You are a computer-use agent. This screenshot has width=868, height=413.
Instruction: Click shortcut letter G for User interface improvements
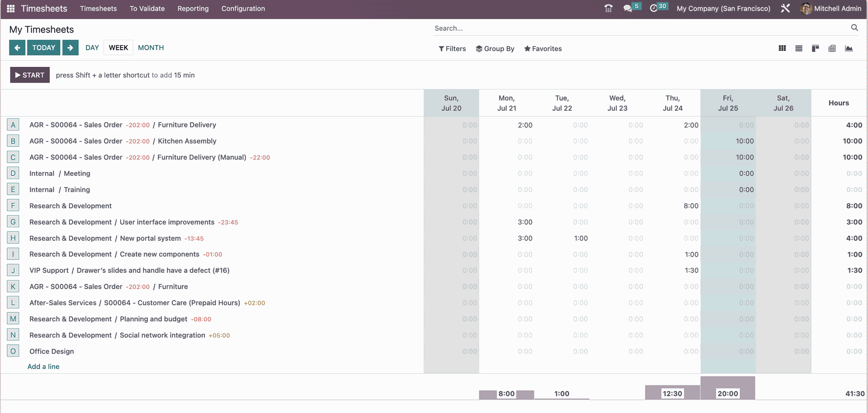pos(13,222)
